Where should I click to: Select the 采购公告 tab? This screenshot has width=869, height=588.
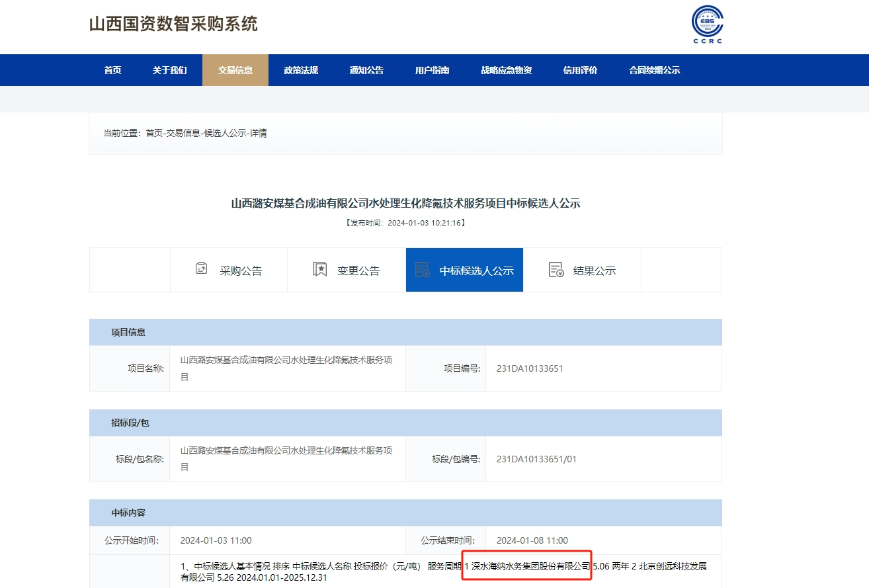[229, 269]
